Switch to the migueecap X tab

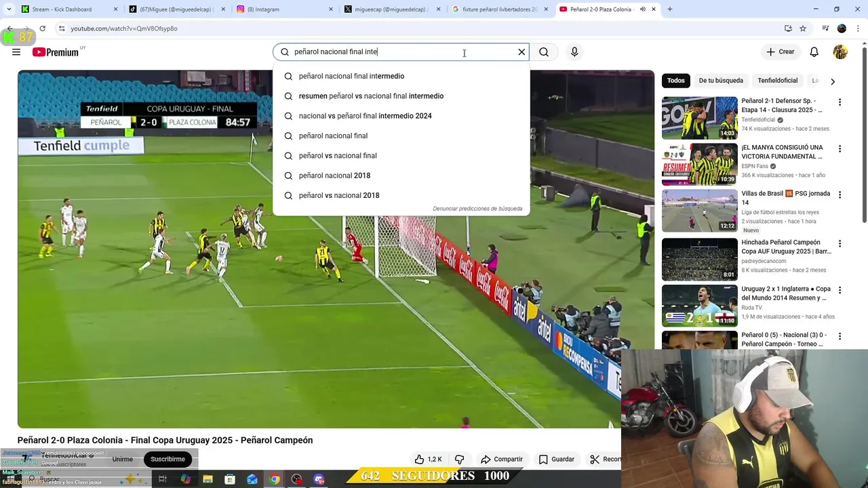(392, 9)
